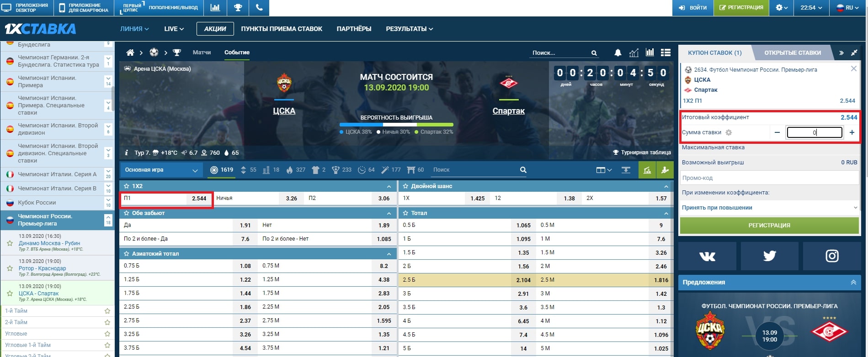Toggle the favorite star for the 1X2 market

[127, 186]
